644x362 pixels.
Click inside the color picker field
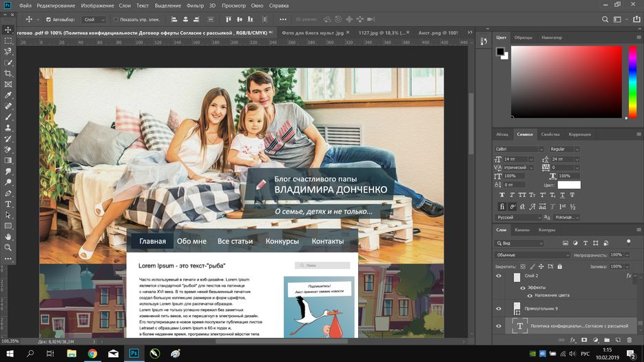566,82
